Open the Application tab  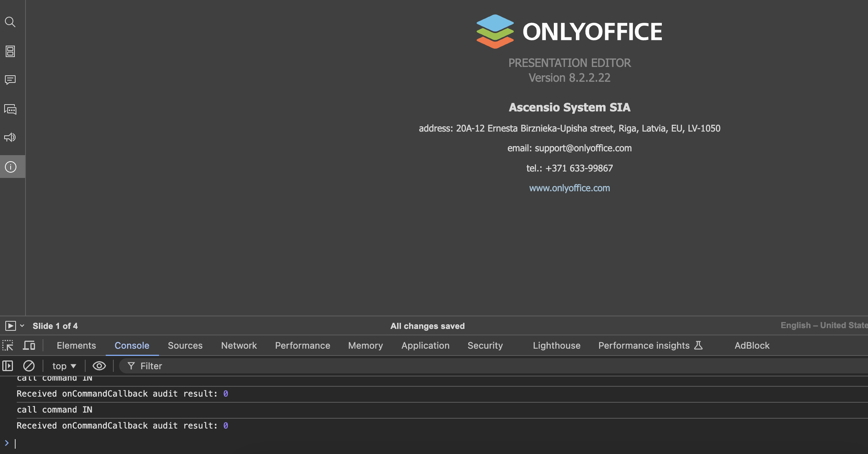(426, 345)
